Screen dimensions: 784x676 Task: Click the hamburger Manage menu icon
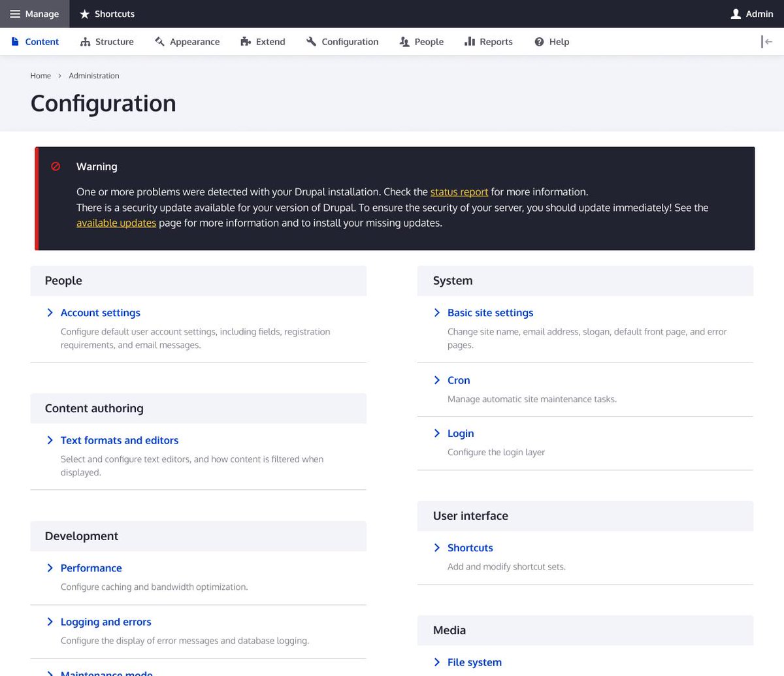14,14
